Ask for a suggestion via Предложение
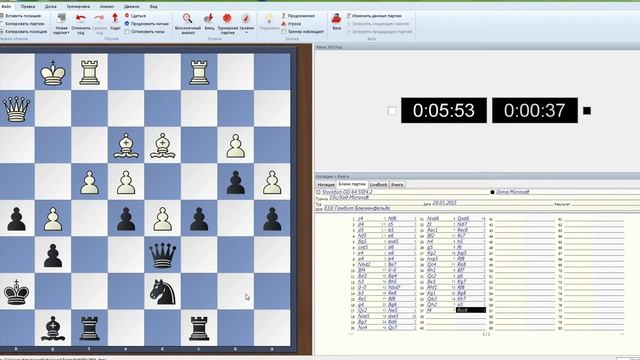Viewport: 640px width, 360px height. (298, 16)
